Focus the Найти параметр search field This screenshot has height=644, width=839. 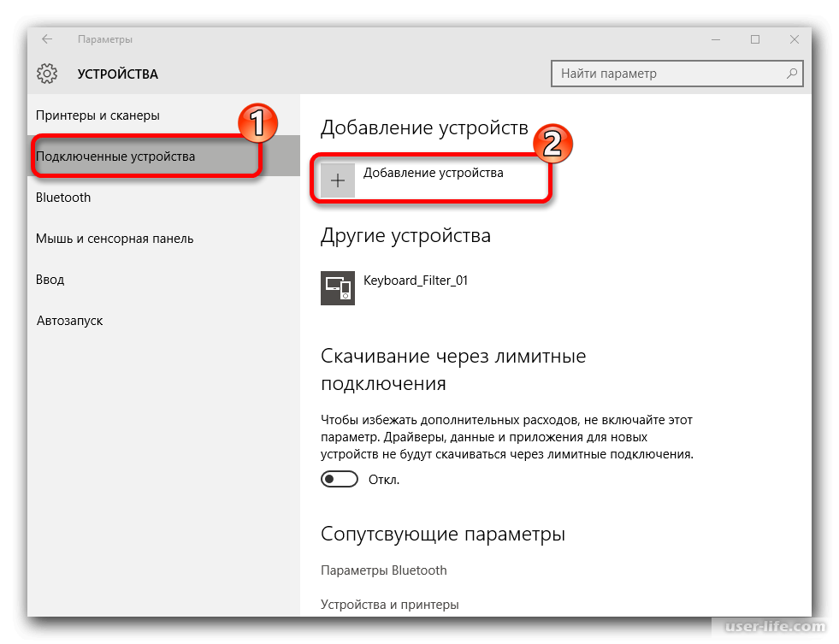tap(677, 74)
